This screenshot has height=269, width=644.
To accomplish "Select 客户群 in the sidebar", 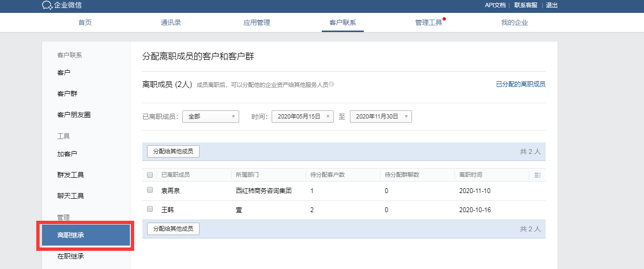I will coord(67,94).
